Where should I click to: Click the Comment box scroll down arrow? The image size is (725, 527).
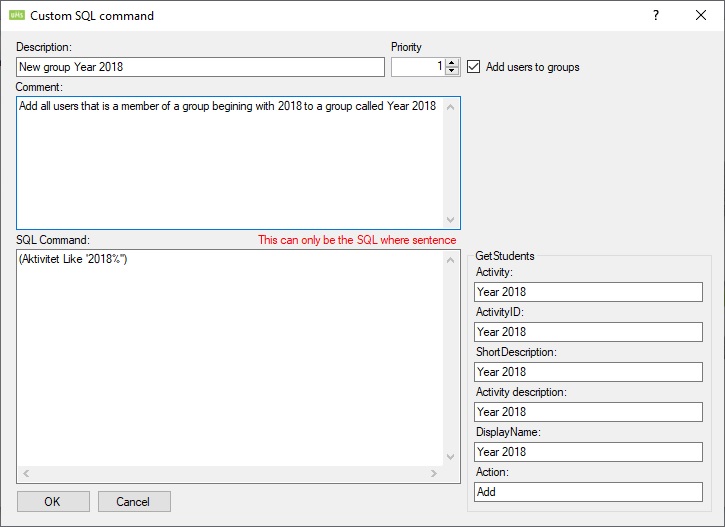click(x=450, y=220)
